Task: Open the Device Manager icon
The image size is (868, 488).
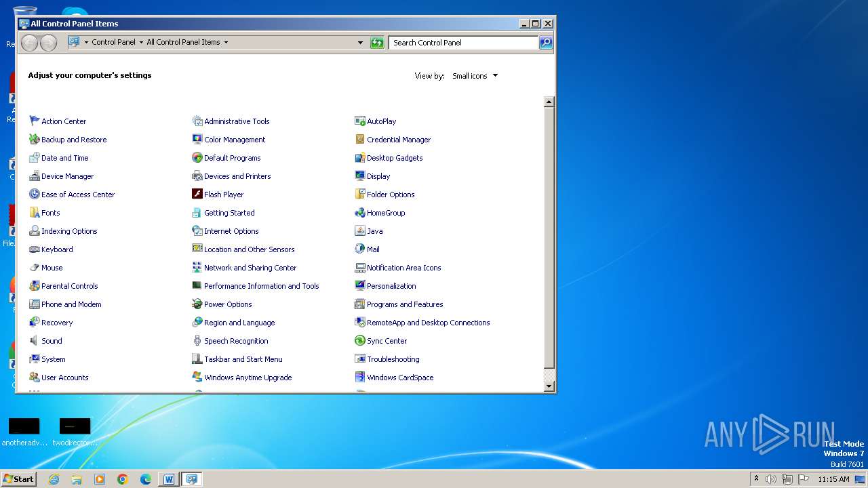Action: [x=35, y=176]
